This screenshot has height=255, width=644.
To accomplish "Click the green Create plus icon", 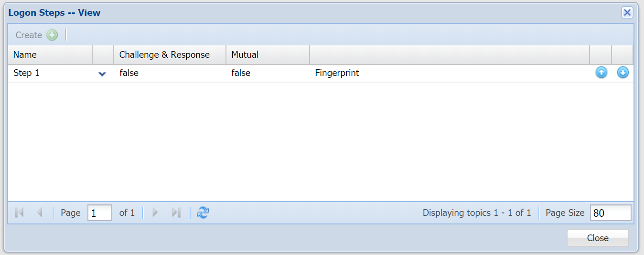I will [x=52, y=35].
